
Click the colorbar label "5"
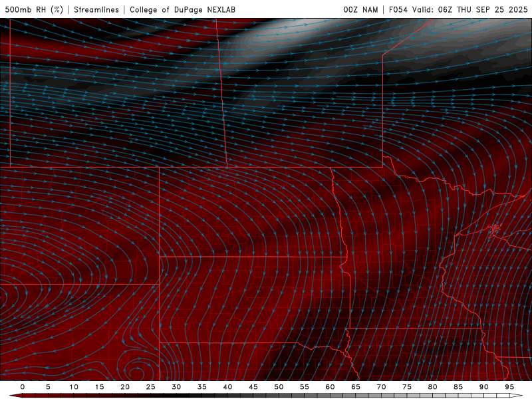coord(48,387)
